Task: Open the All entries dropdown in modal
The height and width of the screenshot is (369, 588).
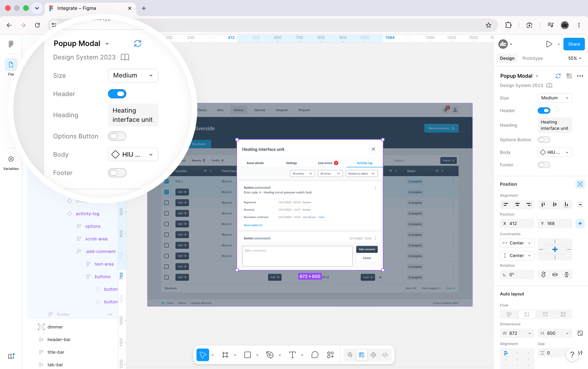Action: [302, 173]
